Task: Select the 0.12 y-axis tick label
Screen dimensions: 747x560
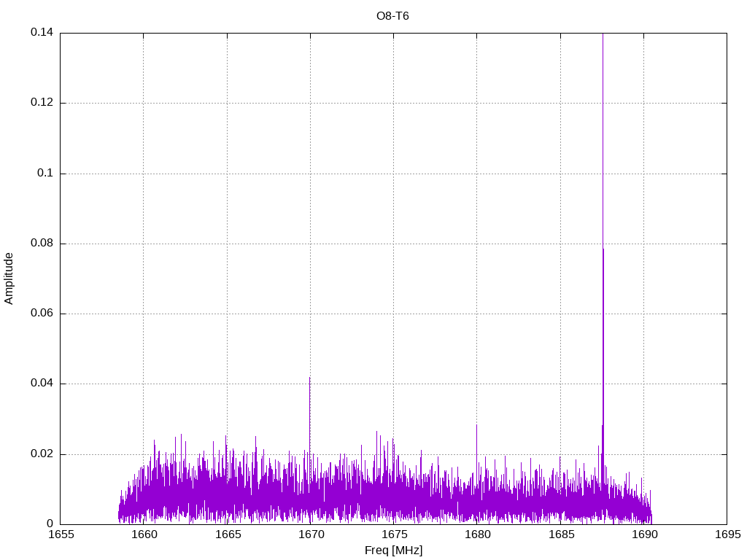Action: pyautogui.click(x=42, y=103)
